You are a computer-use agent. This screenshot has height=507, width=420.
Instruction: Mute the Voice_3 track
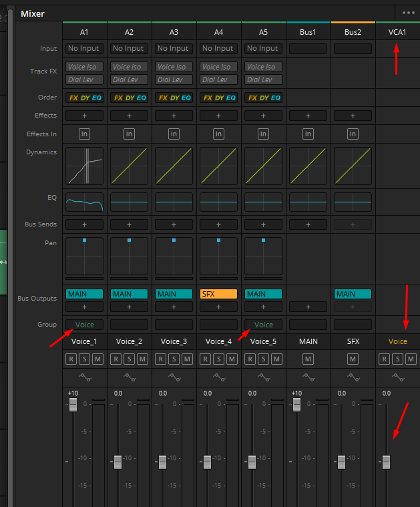pos(187,359)
